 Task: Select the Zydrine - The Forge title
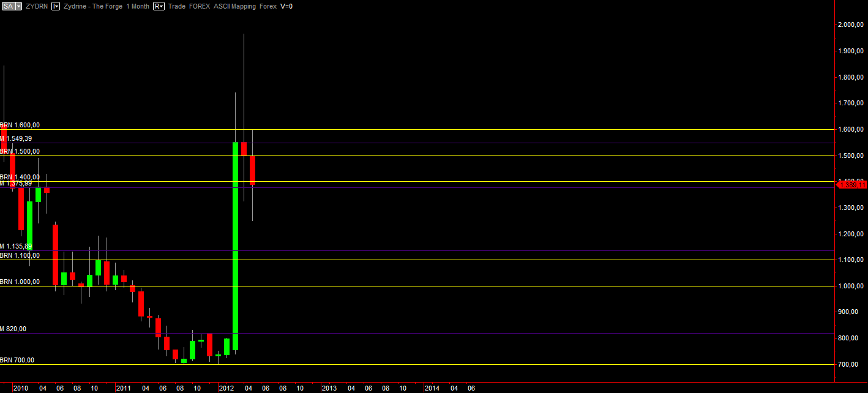(92, 6)
